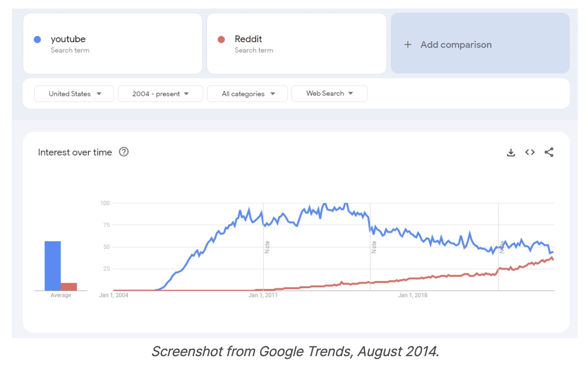Click the Interest over time heading
Image resolution: width=588 pixels, height=374 pixels.
click(75, 152)
